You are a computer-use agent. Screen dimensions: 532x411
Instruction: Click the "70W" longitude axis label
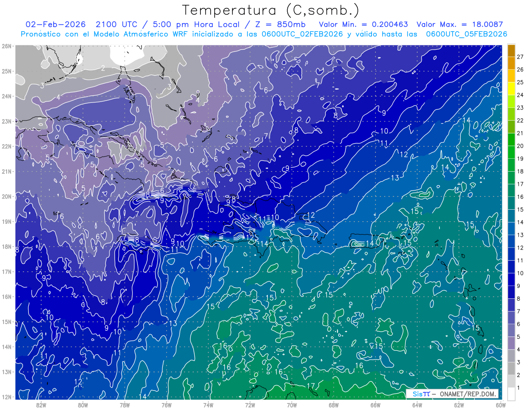click(x=292, y=405)
